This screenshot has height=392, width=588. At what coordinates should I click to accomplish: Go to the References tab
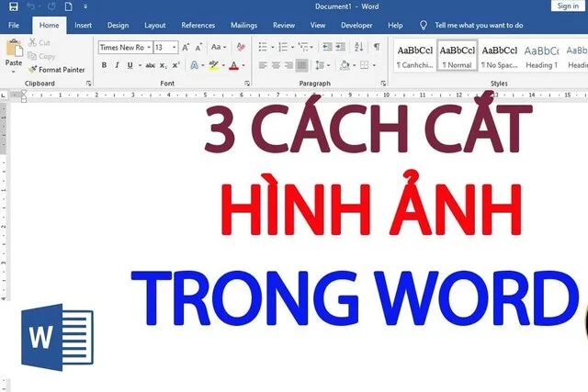click(198, 26)
